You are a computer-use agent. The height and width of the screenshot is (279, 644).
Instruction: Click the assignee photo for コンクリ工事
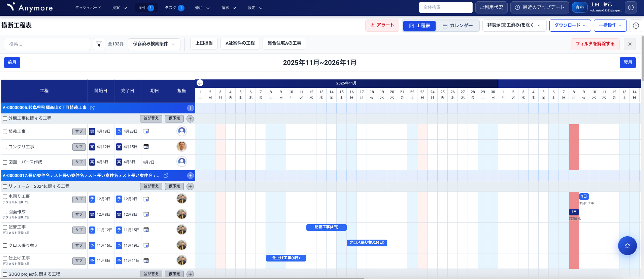182,146
